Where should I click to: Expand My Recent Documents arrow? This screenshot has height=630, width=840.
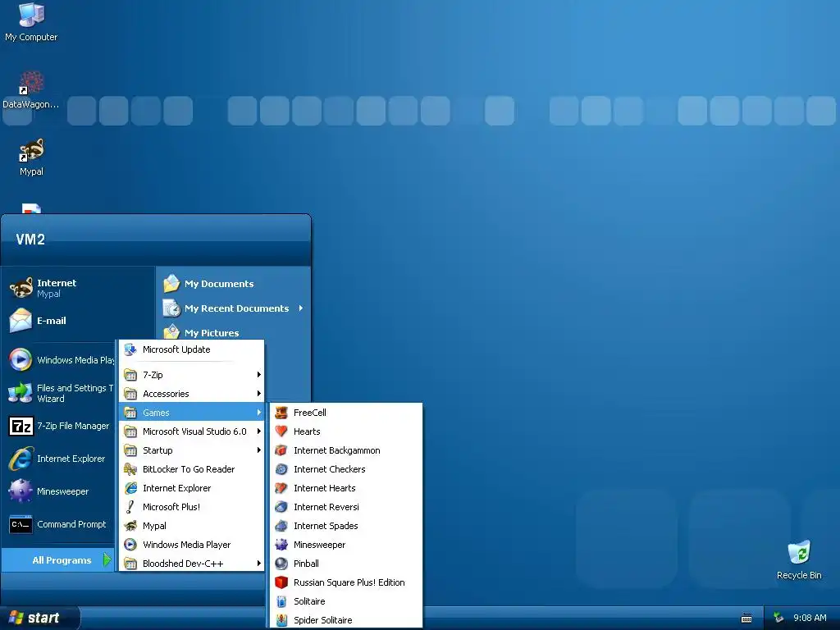[301, 308]
